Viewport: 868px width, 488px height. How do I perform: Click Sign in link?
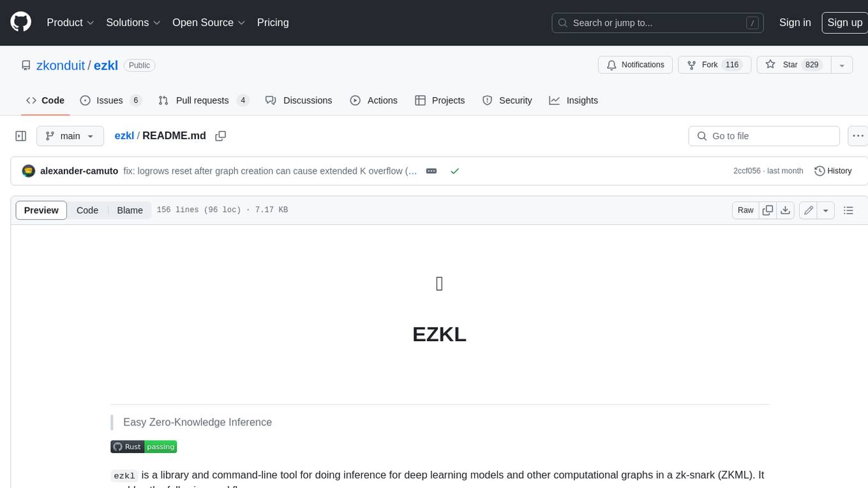[795, 22]
